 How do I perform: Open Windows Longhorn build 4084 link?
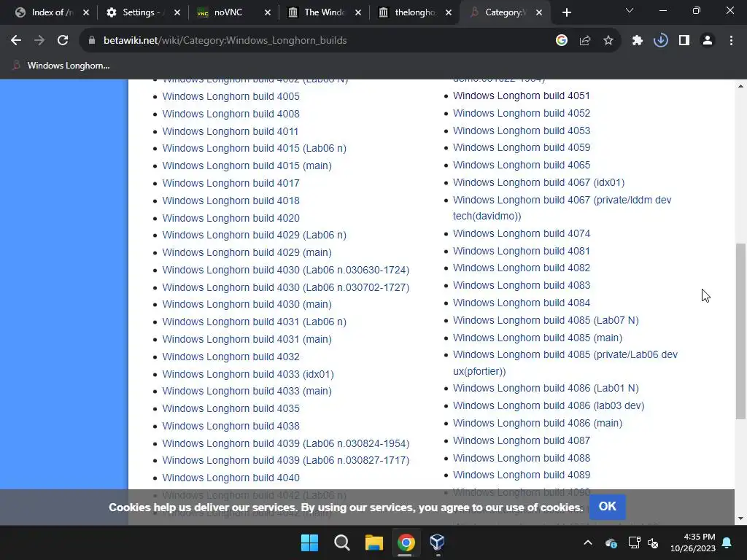pos(521,303)
